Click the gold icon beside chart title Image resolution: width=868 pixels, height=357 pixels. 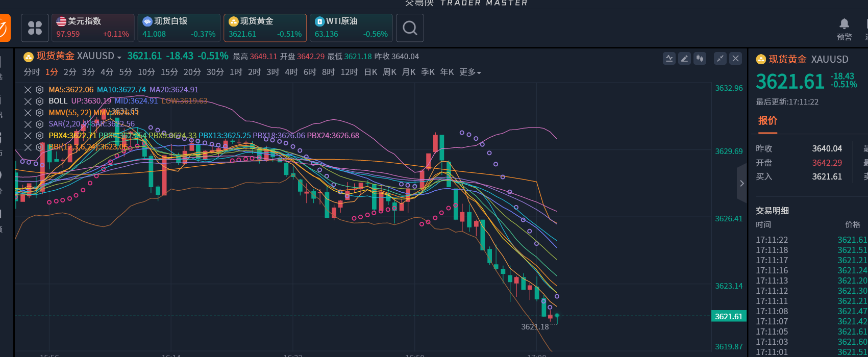pos(29,57)
